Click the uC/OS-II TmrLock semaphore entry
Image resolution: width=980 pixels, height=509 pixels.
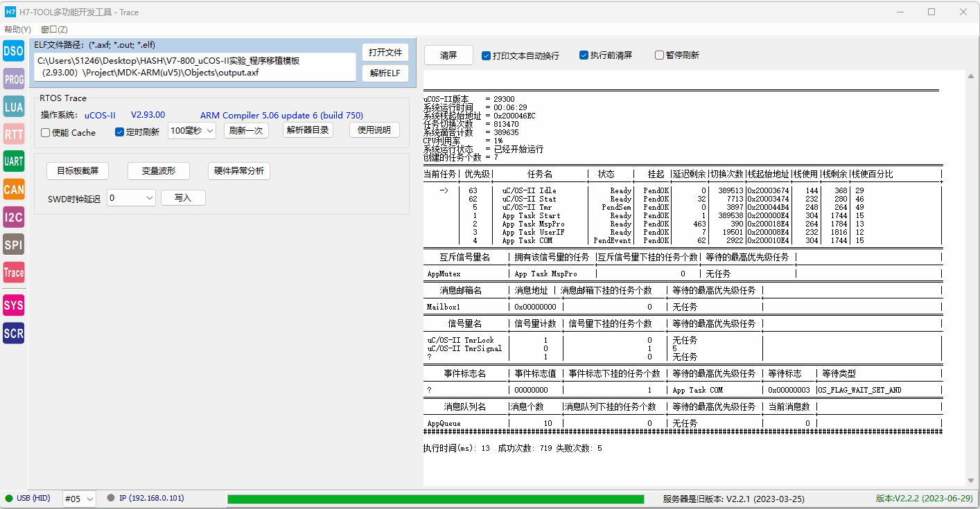pos(461,340)
